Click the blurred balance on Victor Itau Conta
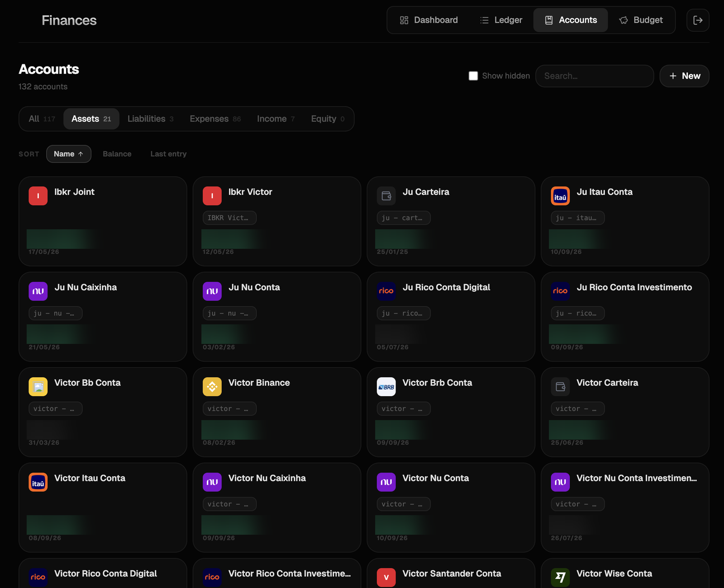Screen dimensions: 724x588 click(x=62, y=525)
